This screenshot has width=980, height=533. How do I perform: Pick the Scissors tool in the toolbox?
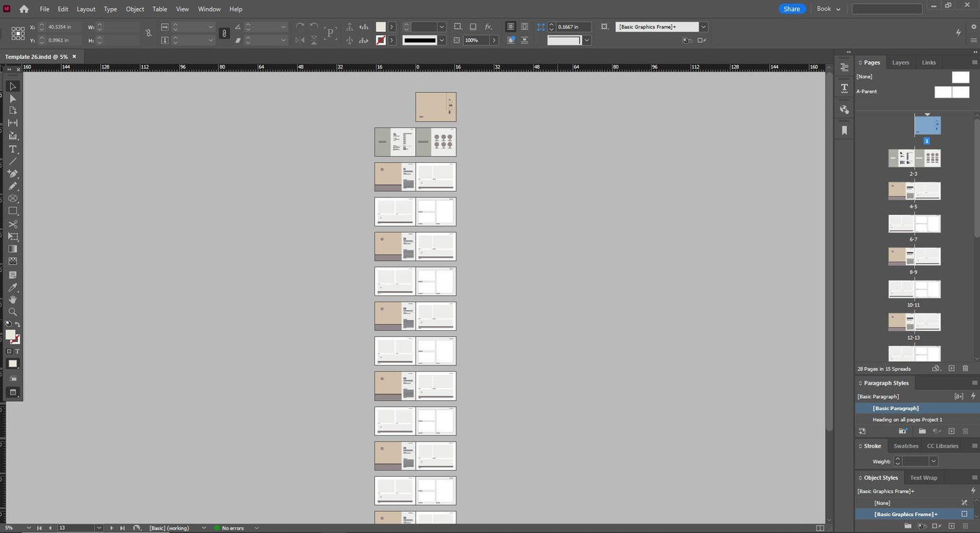click(x=12, y=224)
